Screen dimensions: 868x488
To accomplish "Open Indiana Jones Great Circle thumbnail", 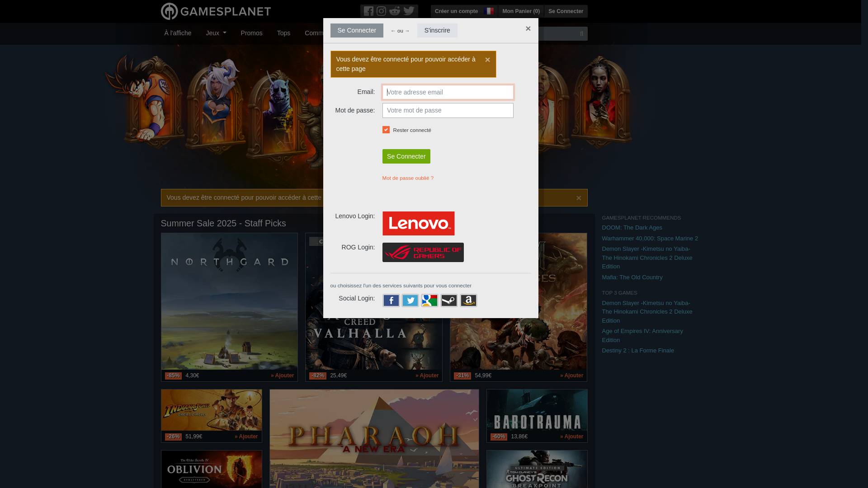I will pyautogui.click(x=211, y=410).
